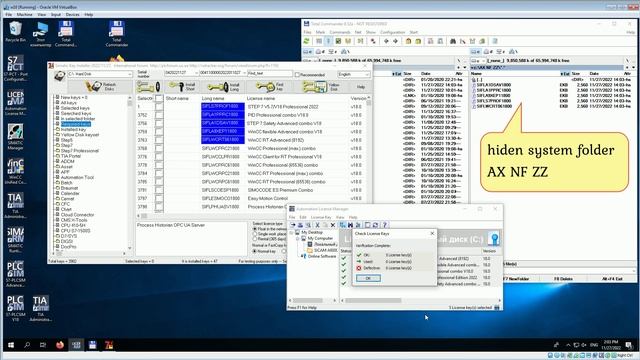Click the Firefox icon in the taskbar

click(60, 345)
